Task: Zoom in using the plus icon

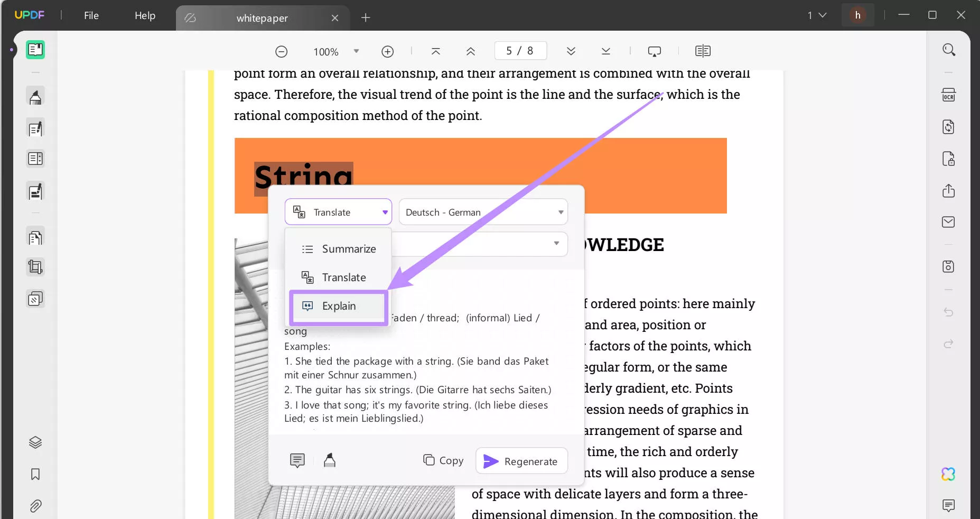Action: pos(388,51)
